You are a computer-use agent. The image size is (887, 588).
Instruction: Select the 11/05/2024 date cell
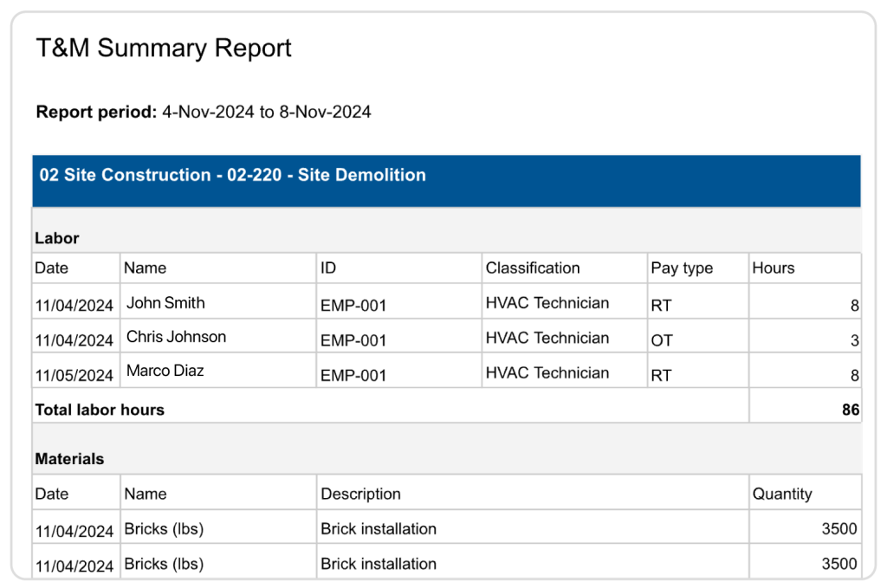point(74,376)
